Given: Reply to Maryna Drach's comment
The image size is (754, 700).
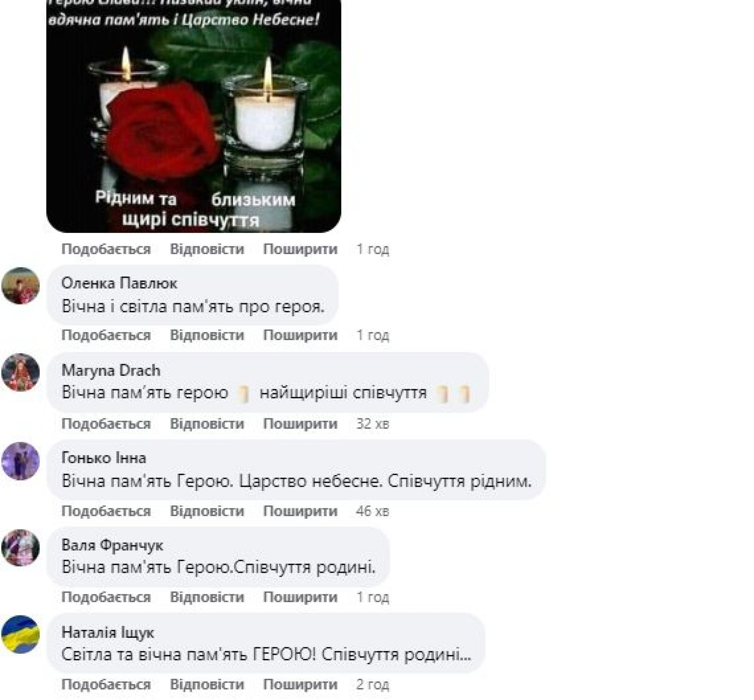Looking at the screenshot, I should [207, 423].
